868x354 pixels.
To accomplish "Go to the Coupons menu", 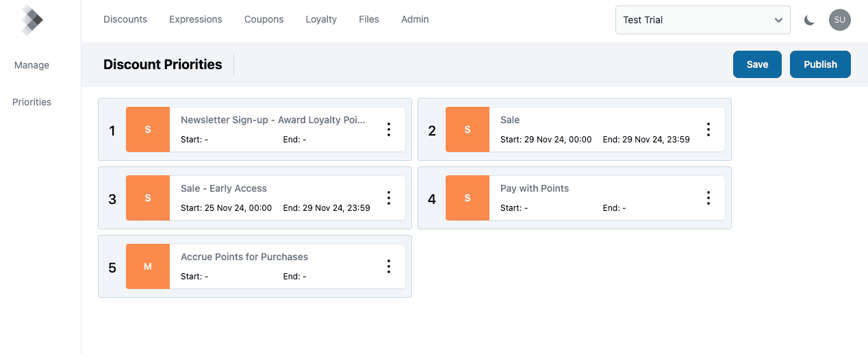I will click(x=264, y=19).
